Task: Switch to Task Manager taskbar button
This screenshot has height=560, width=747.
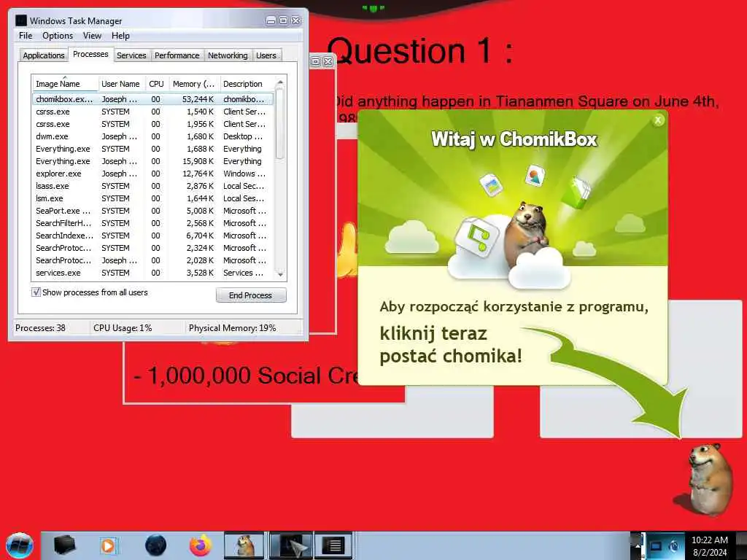Action: [333, 545]
